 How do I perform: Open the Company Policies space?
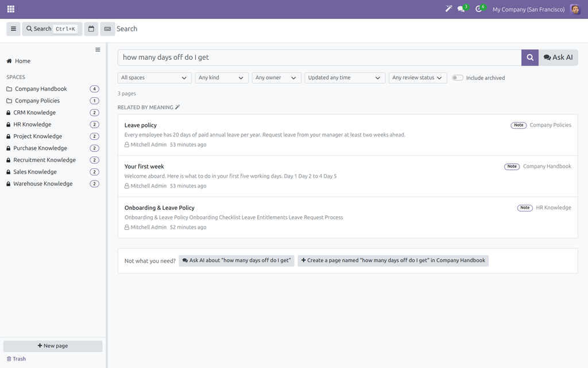[52, 101]
